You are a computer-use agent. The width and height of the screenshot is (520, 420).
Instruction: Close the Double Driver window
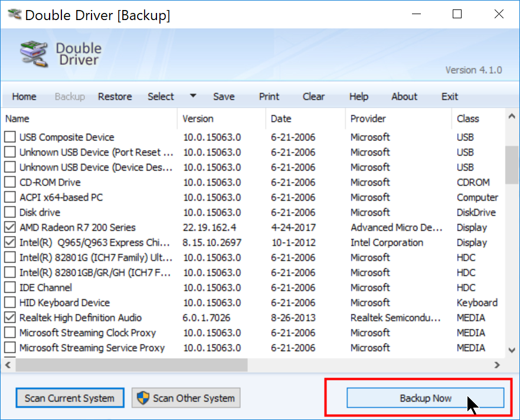[x=499, y=14]
